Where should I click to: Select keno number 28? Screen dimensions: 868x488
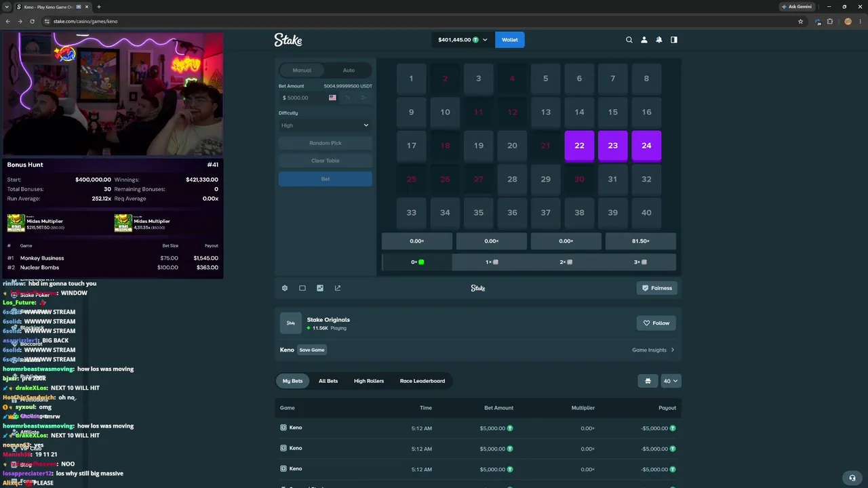[512, 179]
